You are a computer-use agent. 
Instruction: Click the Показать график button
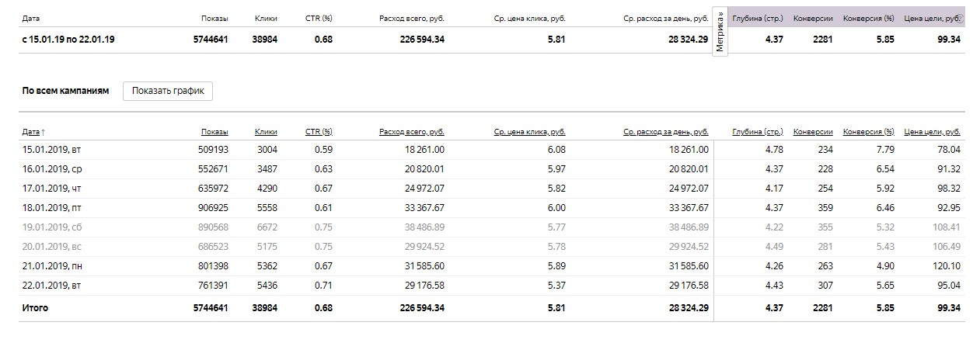(x=168, y=91)
